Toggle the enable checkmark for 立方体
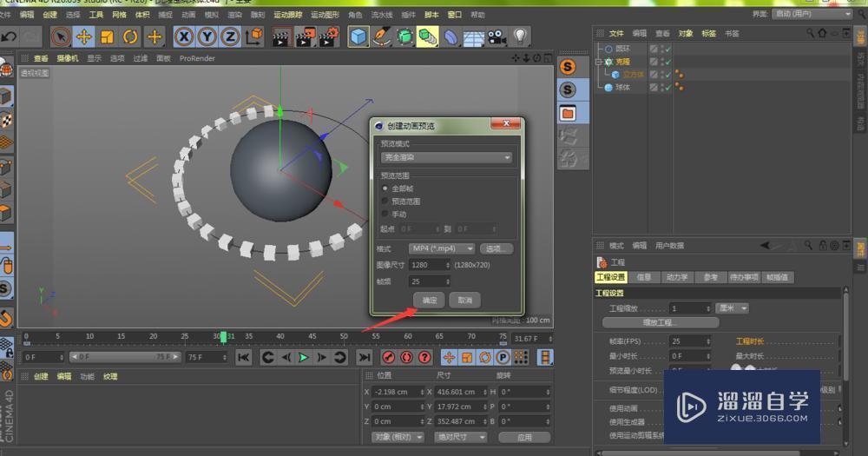Viewport: 868px width, 456px height. pyautogui.click(x=668, y=75)
